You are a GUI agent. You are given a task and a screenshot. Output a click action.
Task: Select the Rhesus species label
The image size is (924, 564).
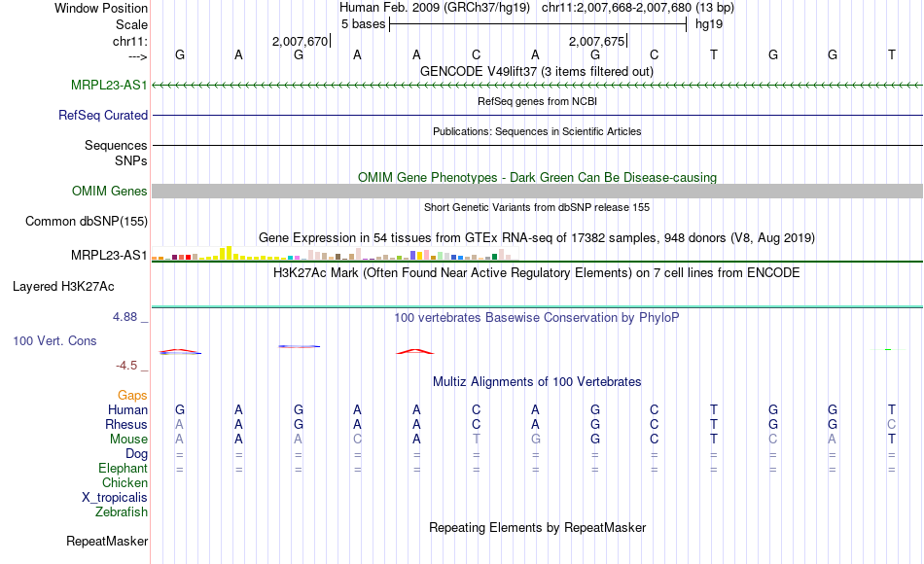tap(126, 424)
